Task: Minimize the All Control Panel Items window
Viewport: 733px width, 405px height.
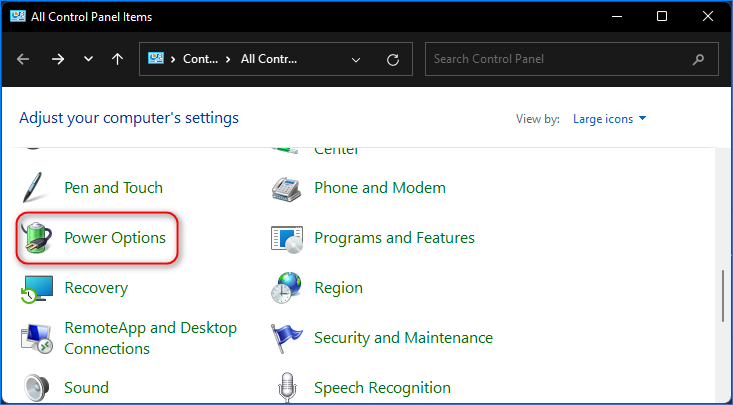Action: coord(617,16)
